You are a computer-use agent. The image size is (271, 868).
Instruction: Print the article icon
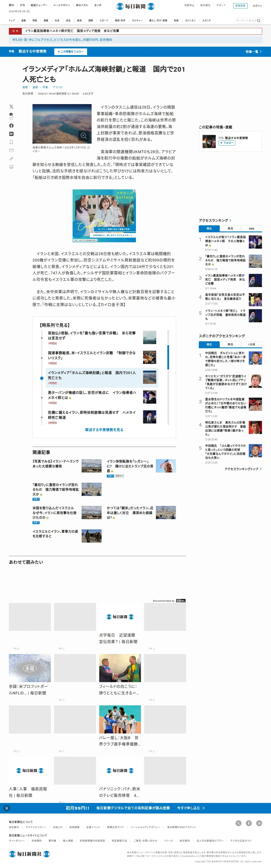[x=11, y=167]
